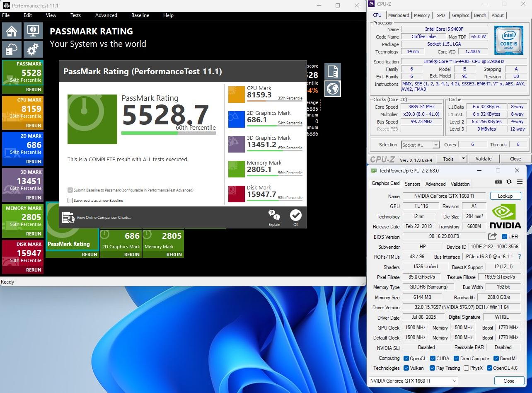The image size is (532, 393).
Task: Toggle the OpenCL checkbox
Action: coord(406,358)
